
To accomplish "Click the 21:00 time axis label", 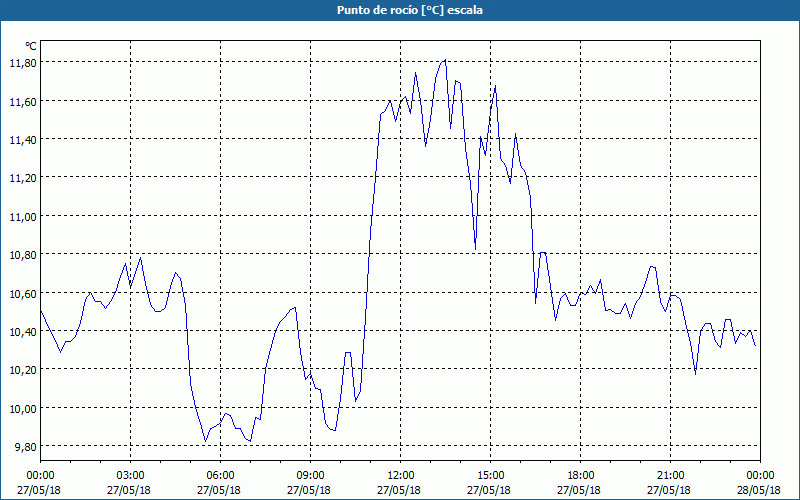I will tap(670, 476).
